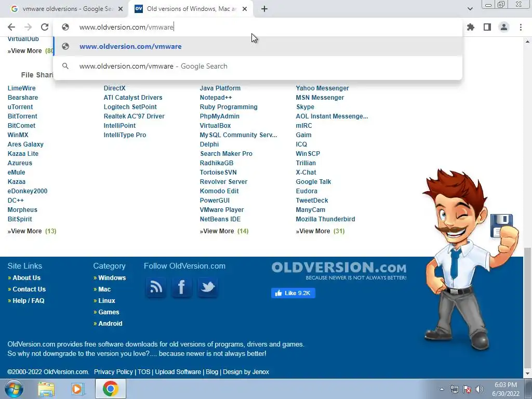Click the scrollbar down arrow
The image size is (532, 399).
pos(527,374)
